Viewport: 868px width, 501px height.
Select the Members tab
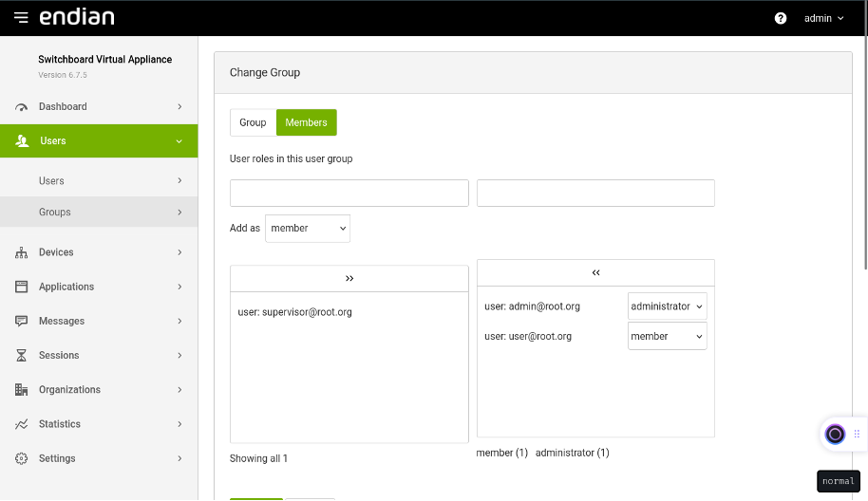coord(306,122)
